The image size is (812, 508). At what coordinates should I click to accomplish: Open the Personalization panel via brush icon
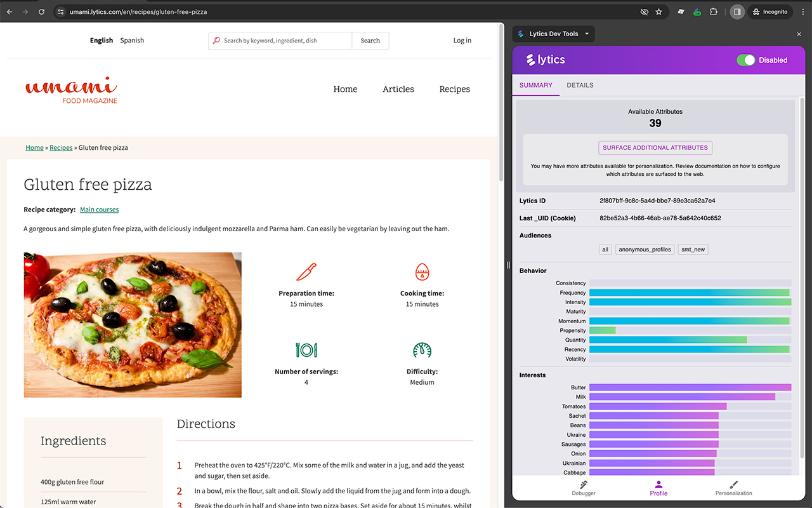point(733,485)
